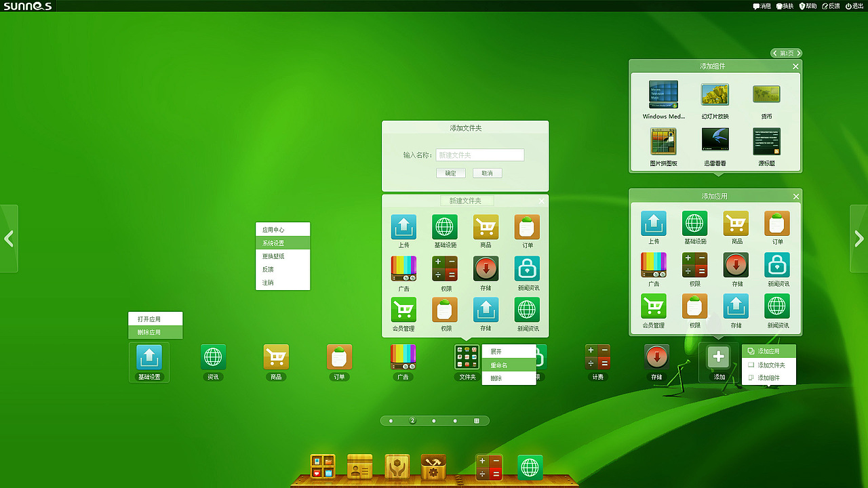Focus the 输入名称 folder name field

[x=479, y=155]
